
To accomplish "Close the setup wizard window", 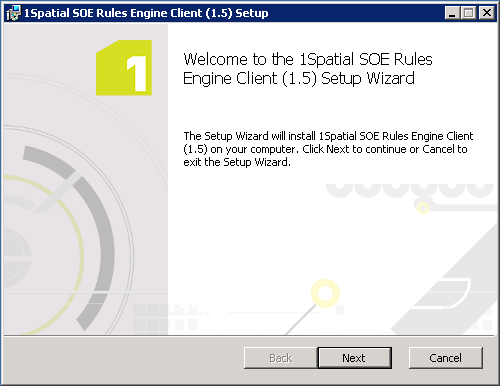I will click(487, 13).
